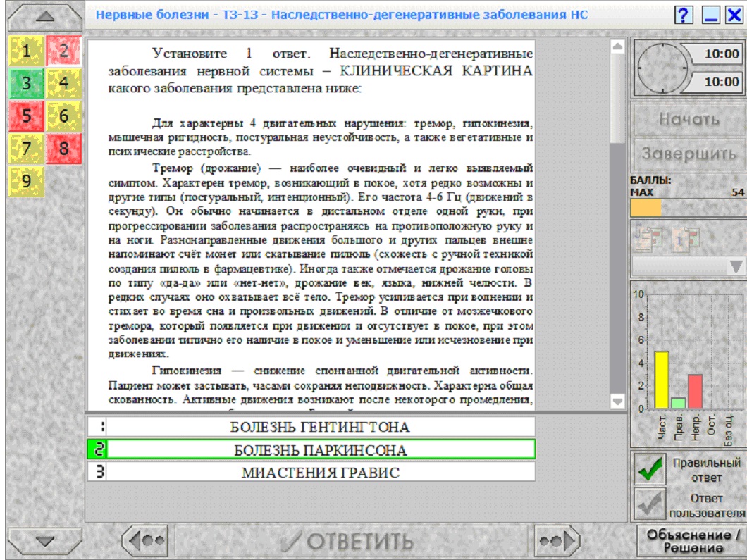Click the Завершить button
The width and height of the screenshot is (747, 560).
pos(689,154)
